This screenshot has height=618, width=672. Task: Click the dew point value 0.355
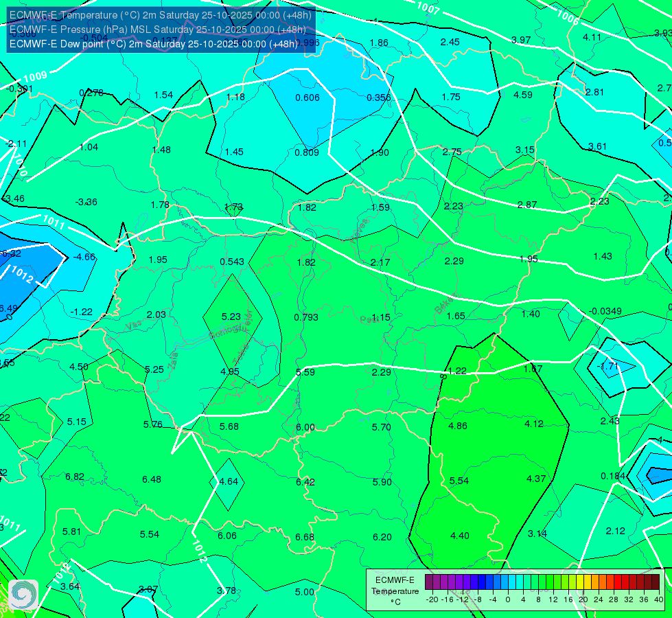coord(378,98)
